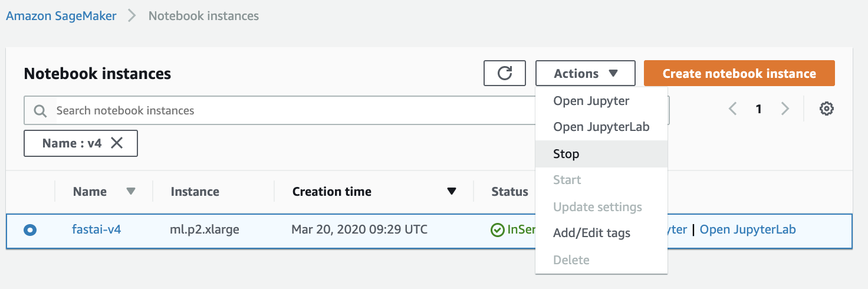Image resolution: width=868 pixels, height=289 pixels.
Task: Click the search magnifier icon
Action: click(x=40, y=111)
